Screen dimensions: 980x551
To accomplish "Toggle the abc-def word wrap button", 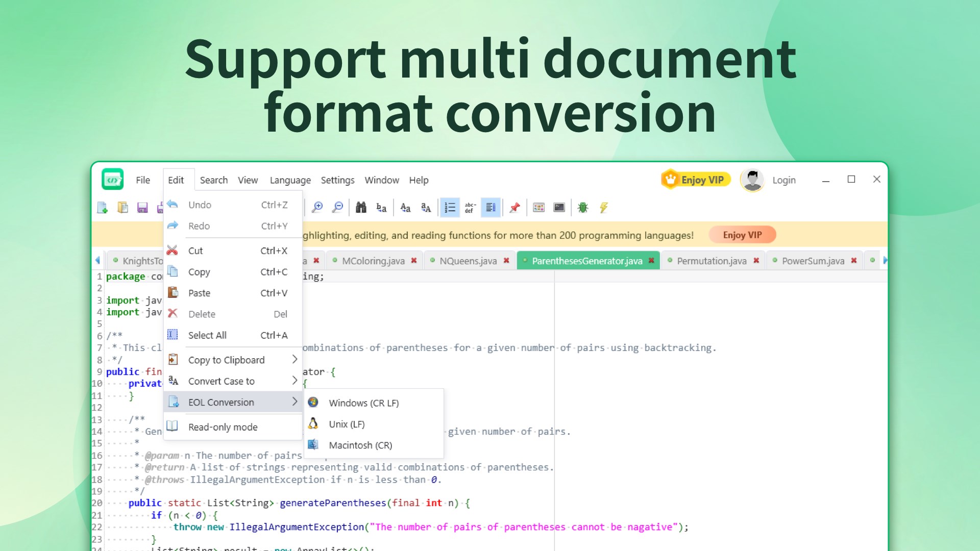I will coord(470,207).
